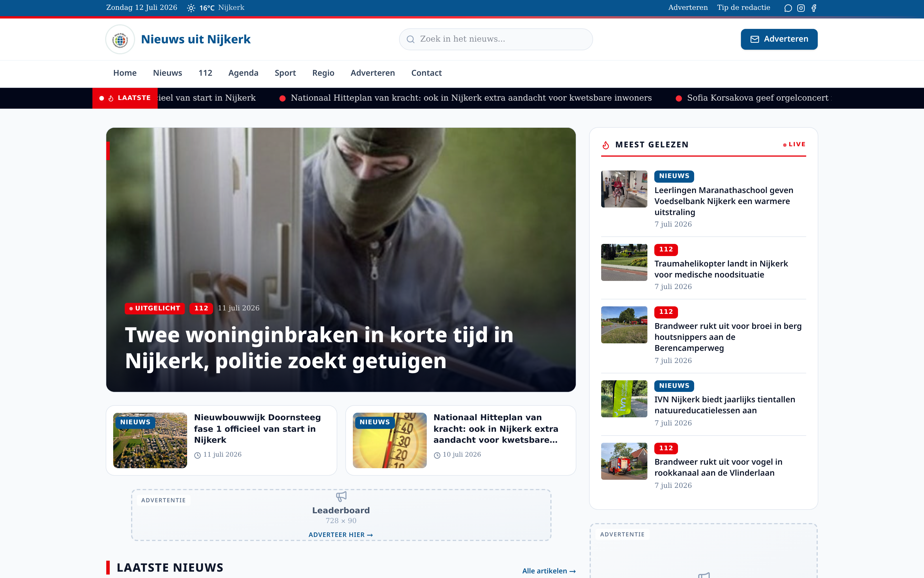
Task: Open Nationaal Hitteplan article title
Action: tap(495, 429)
